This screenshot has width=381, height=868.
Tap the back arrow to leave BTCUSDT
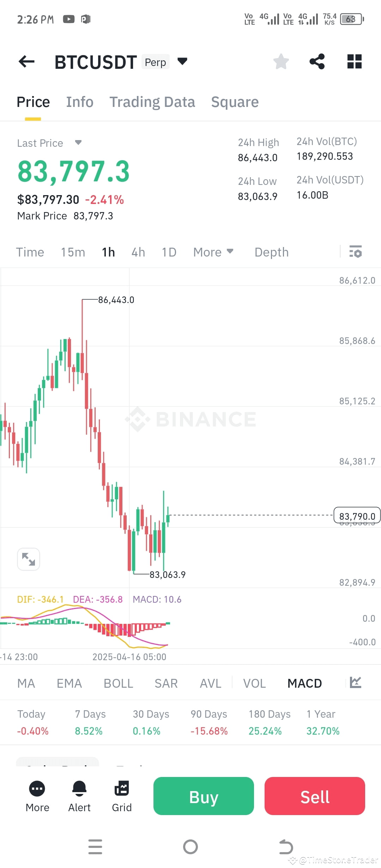tap(26, 61)
